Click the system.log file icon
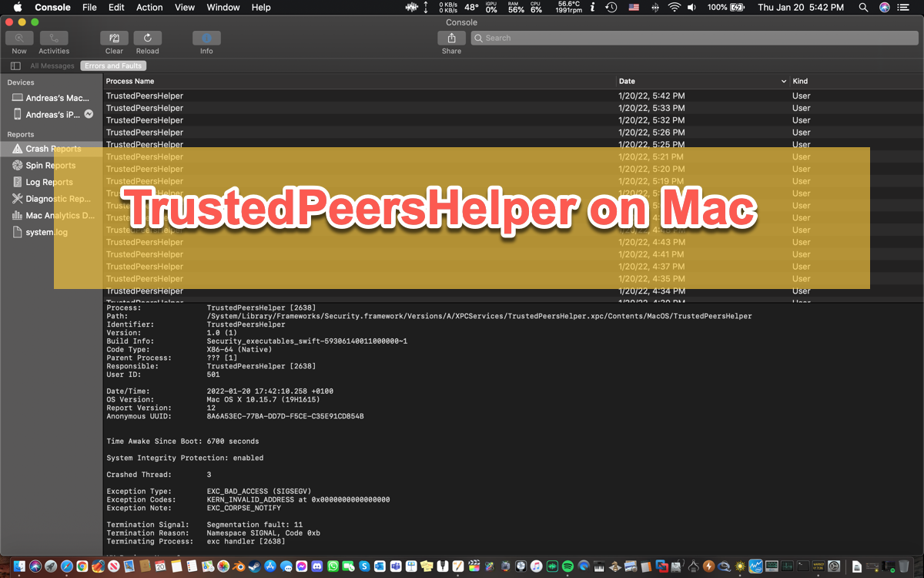This screenshot has width=924, height=578. (x=18, y=232)
